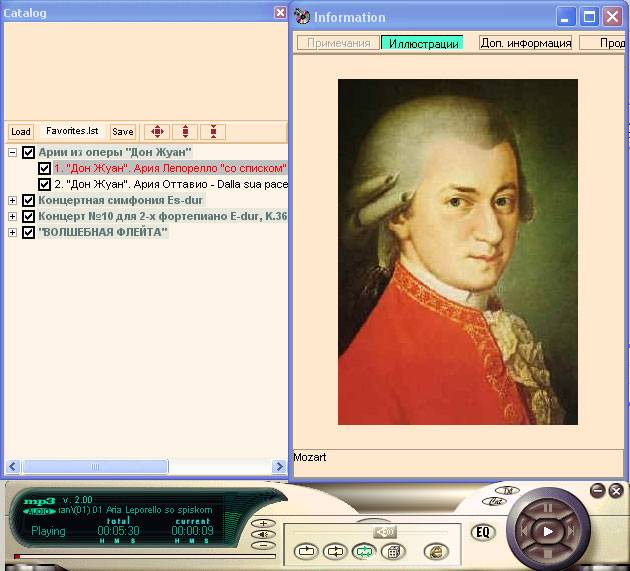This screenshot has width=630, height=571.
Task: Uncheck "Арии из оперы Дон Жуан" checkbox
Action: coord(28,152)
